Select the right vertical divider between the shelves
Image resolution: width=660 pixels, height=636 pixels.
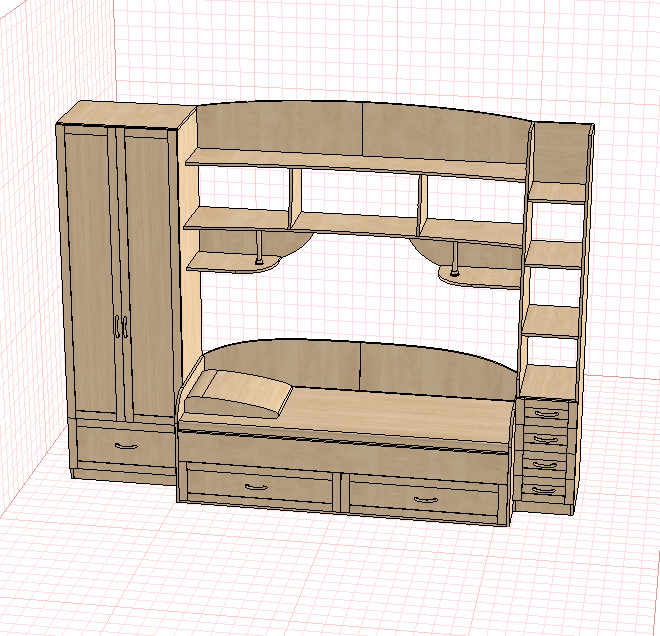click(423, 205)
